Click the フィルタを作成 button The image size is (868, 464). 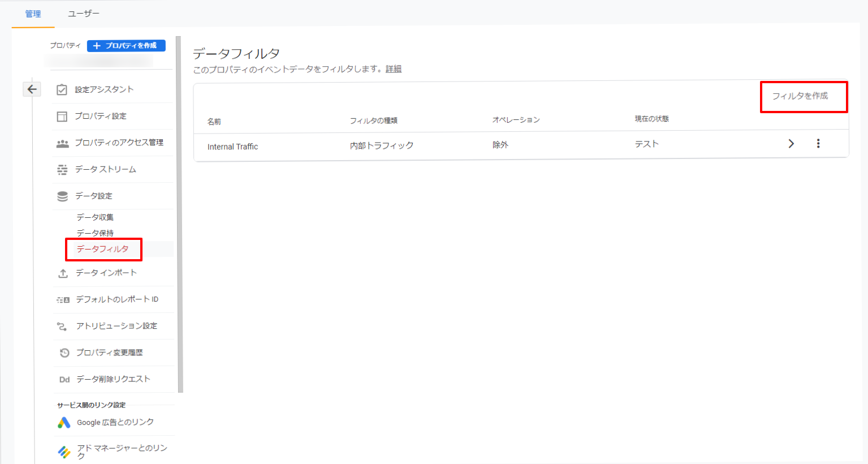800,96
